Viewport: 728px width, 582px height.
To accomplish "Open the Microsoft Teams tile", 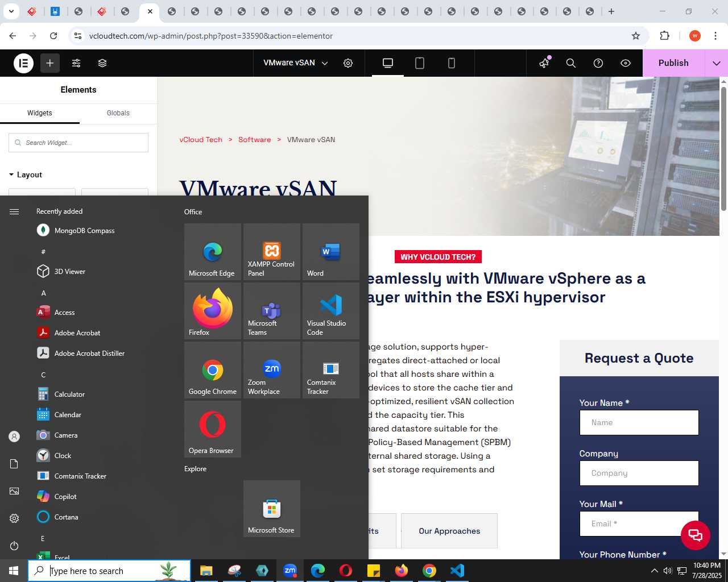I will tap(272, 311).
